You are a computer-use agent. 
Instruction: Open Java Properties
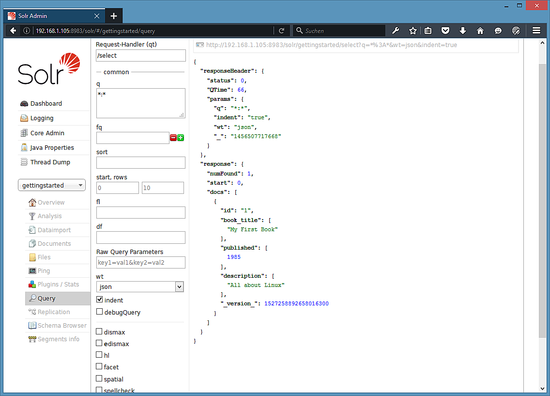(x=47, y=148)
